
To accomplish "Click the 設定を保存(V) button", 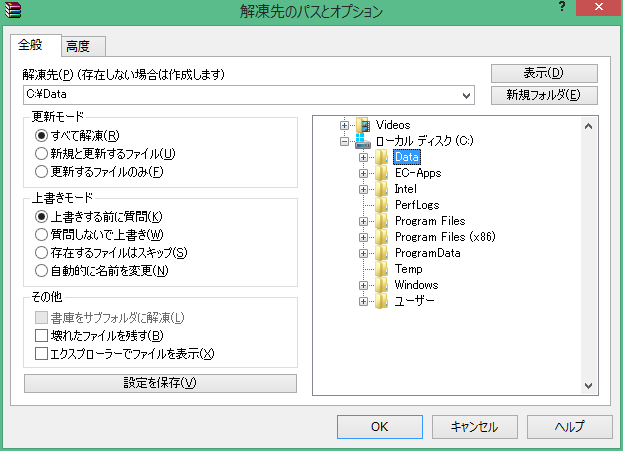I will 160,383.
